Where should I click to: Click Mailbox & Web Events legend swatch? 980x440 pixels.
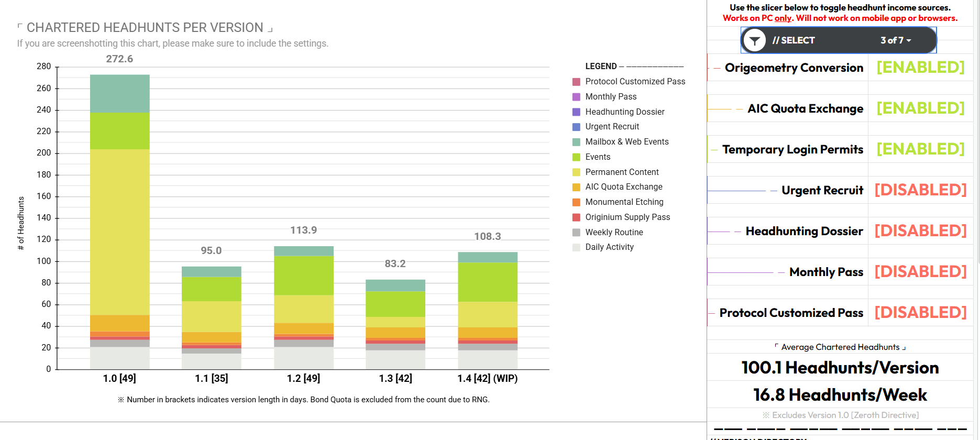[576, 142]
